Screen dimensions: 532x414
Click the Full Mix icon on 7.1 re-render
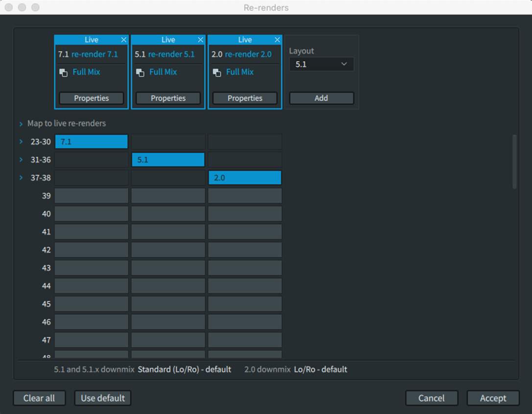point(64,73)
